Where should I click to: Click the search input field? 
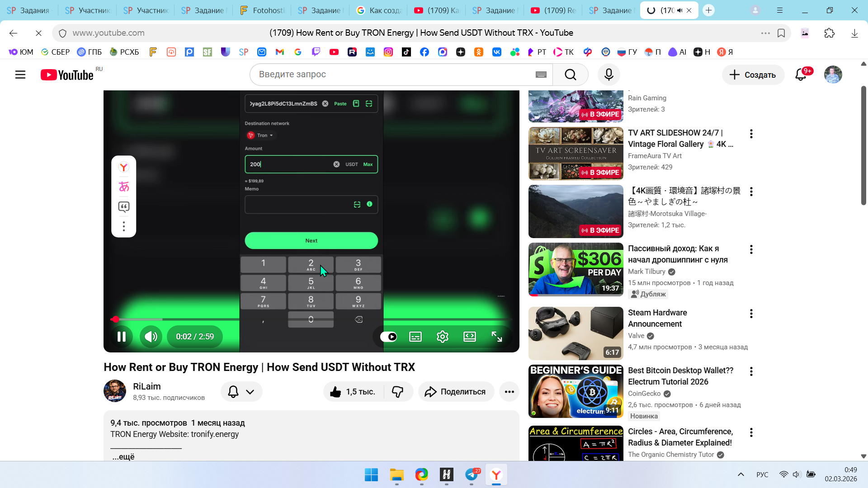389,75
